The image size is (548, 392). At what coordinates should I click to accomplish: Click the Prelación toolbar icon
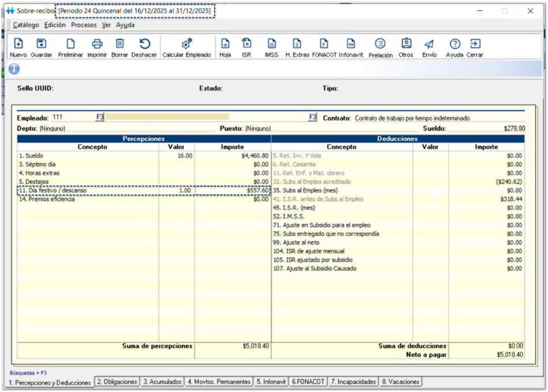tap(380, 47)
